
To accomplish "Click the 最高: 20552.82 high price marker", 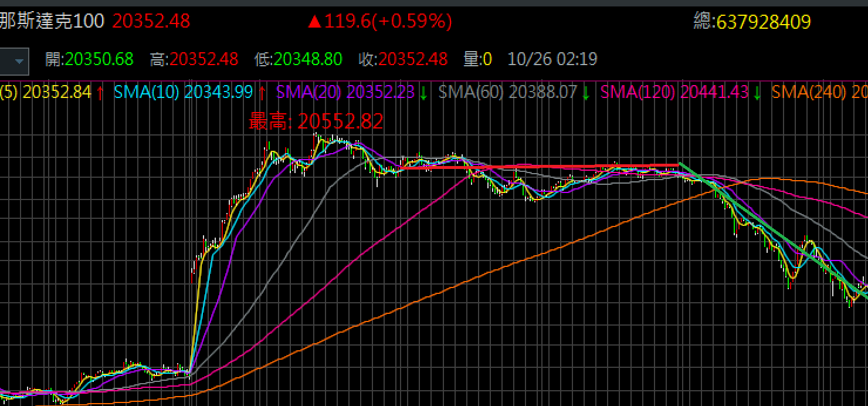I will (x=316, y=121).
